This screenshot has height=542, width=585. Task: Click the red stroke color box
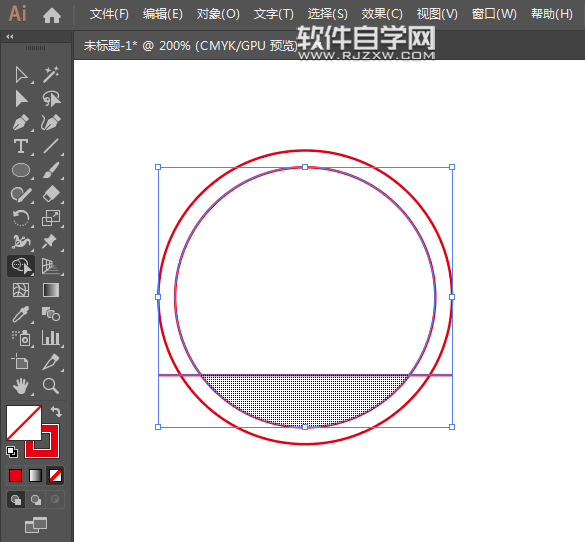[x=42, y=441]
